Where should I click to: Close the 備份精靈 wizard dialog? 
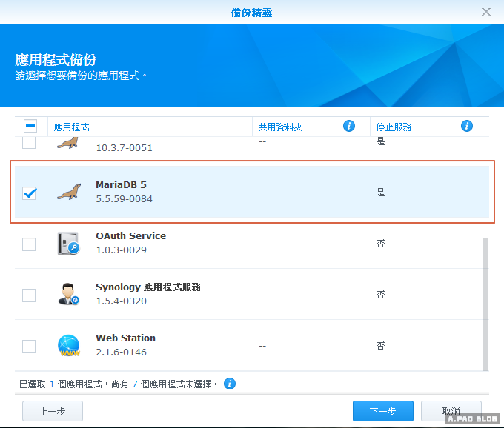click(486, 12)
